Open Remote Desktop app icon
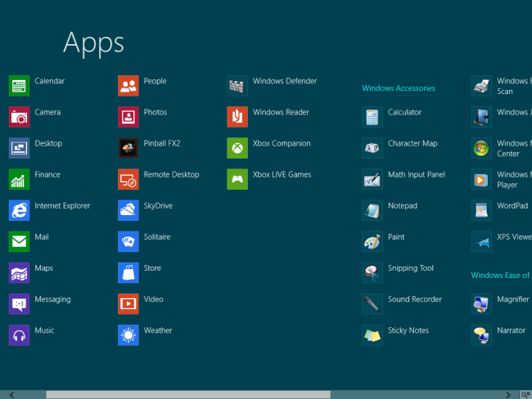Viewport: 532px width, 399px height. [128, 179]
